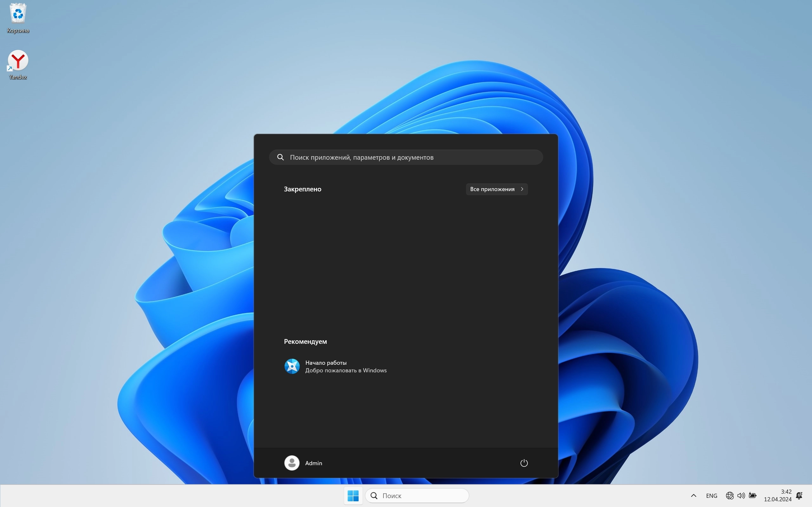Click the volume speaker icon in tray
Screen dimensions: 812x507
[x=741, y=495]
